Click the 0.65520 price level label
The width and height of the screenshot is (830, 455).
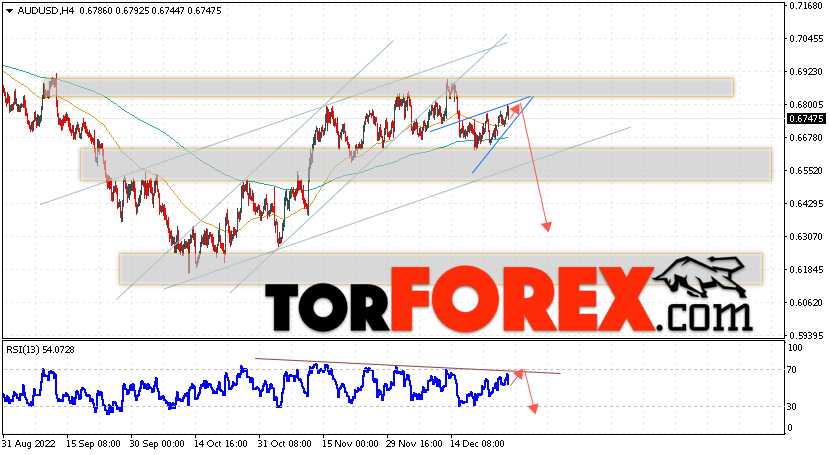pos(806,170)
